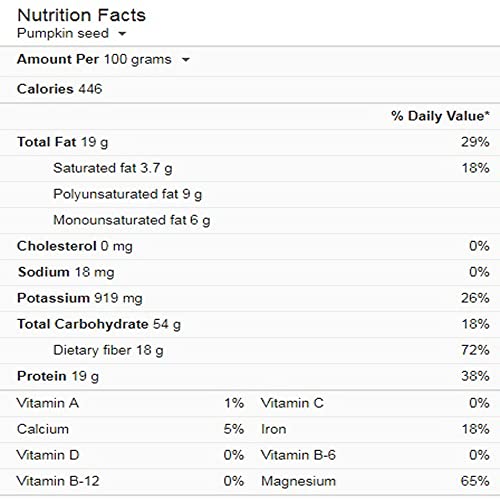
Task: Click the Amount Per label
Action: [58, 59]
